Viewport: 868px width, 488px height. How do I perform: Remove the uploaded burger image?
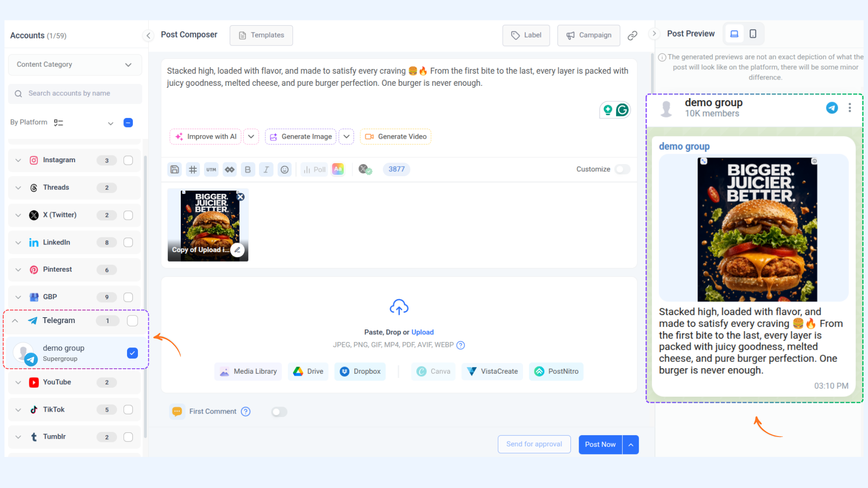241,197
